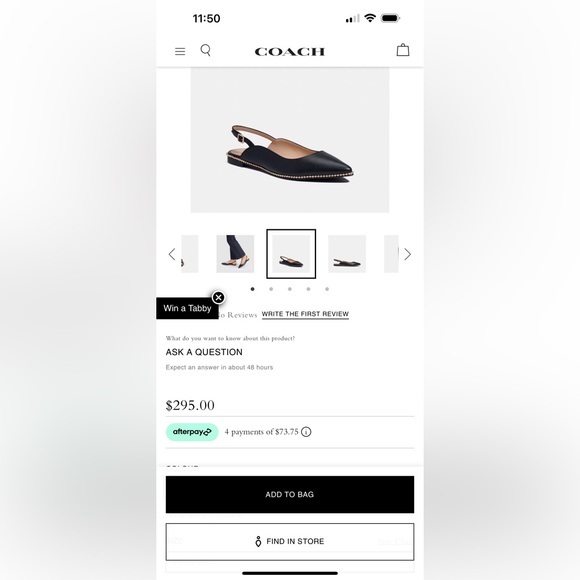Screen dimensions: 580x580
Task: Open the shopping bag icon
Action: pyautogui.click(x=403, y=50)
